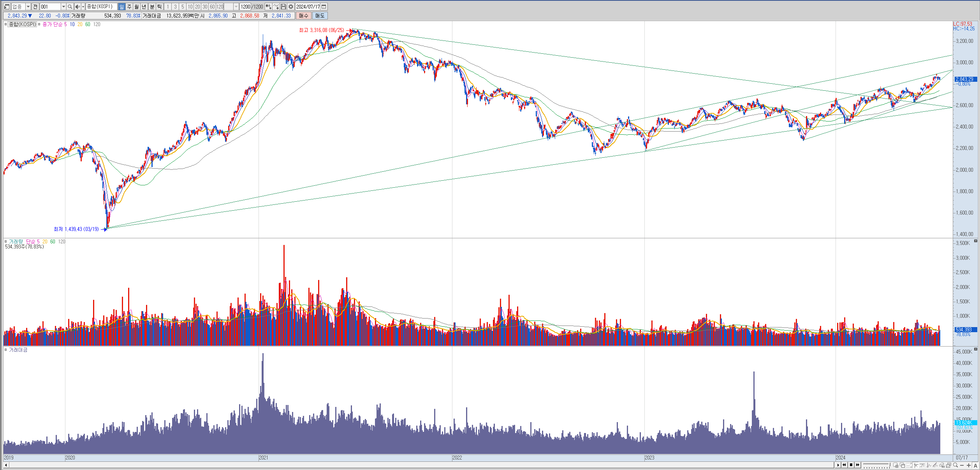Select the 년 yearly period tab
The image size is (980, 470).
coord(144,7)
